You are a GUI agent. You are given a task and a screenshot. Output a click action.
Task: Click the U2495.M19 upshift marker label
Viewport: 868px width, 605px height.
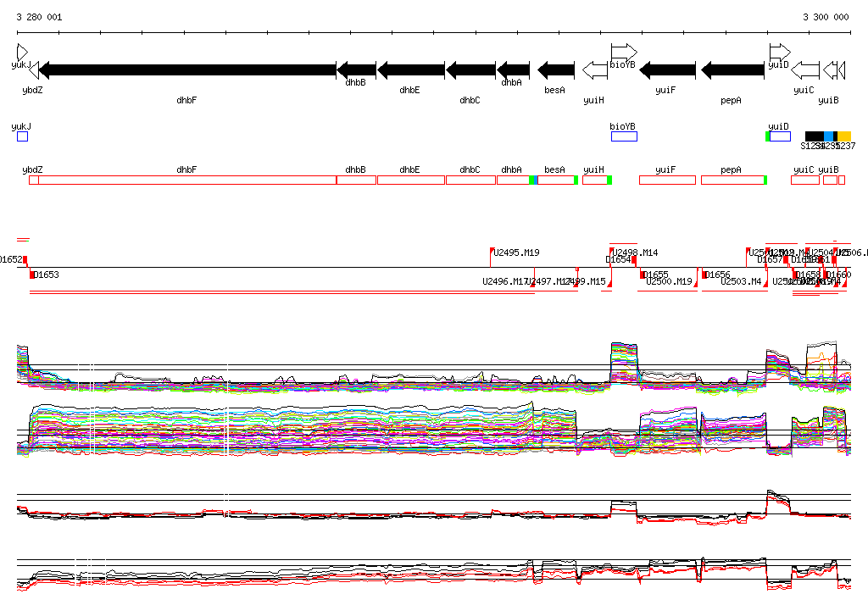(x=516, y=253)
